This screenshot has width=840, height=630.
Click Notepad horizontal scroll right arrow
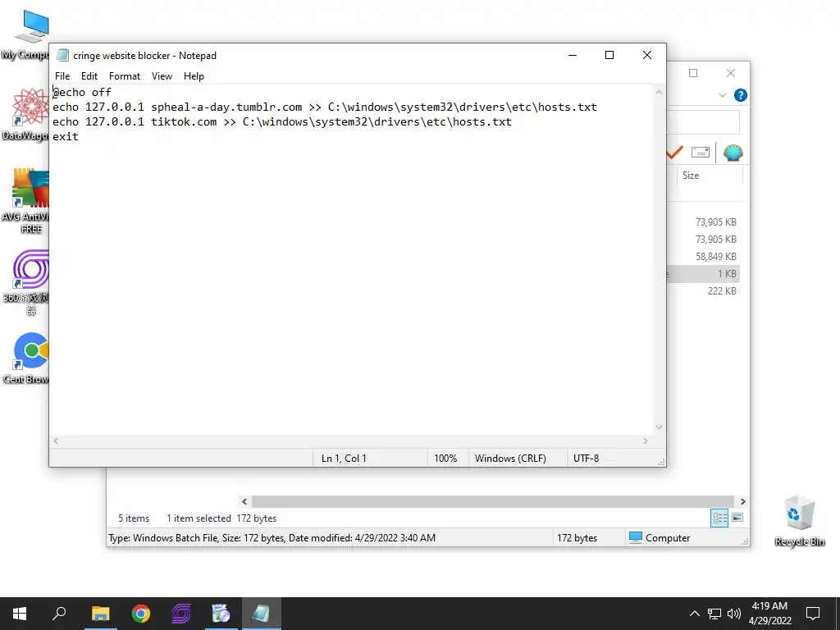[x=645, y=441]
